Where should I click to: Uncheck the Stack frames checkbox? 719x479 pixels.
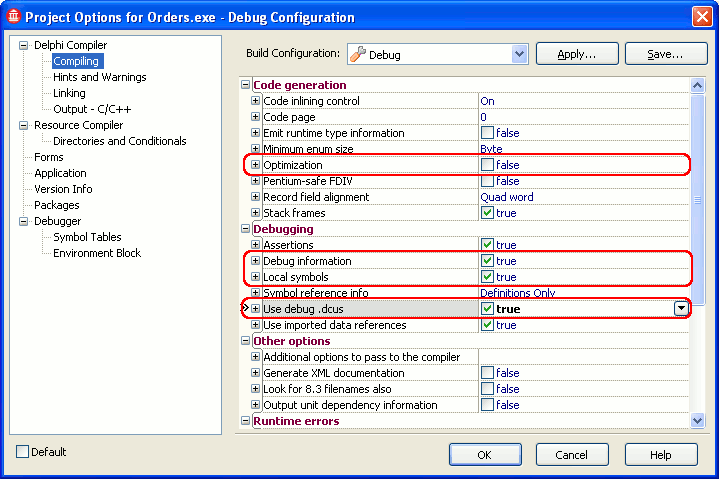487,213
